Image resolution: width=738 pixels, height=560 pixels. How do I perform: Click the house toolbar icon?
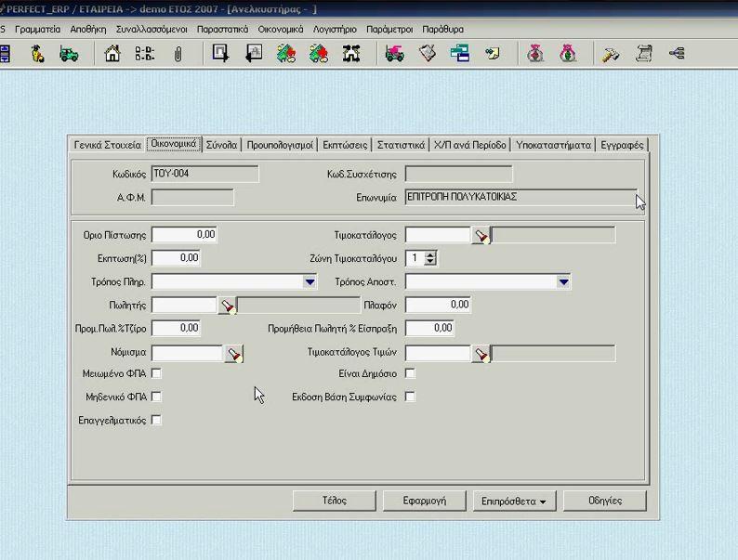(x=112, y=54)
